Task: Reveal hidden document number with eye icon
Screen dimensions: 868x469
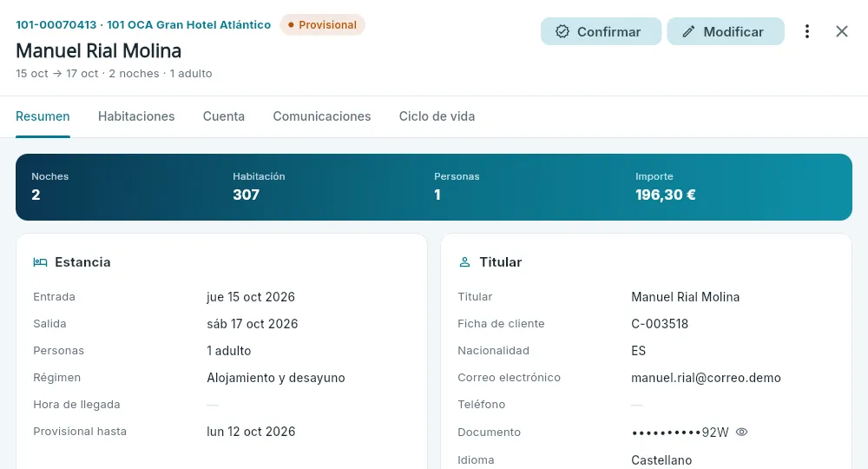Action: (x=742, y=432)
